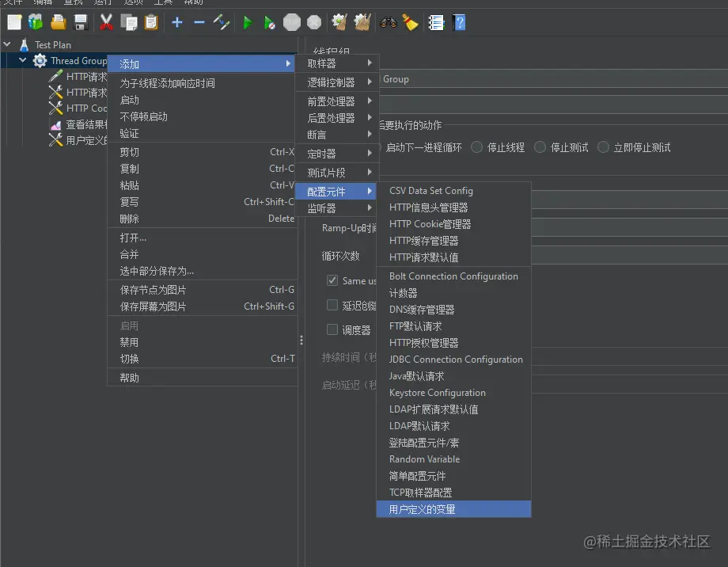Click 禁用 in context menu
The image size is (728, 567).
[x=203, y=343]
